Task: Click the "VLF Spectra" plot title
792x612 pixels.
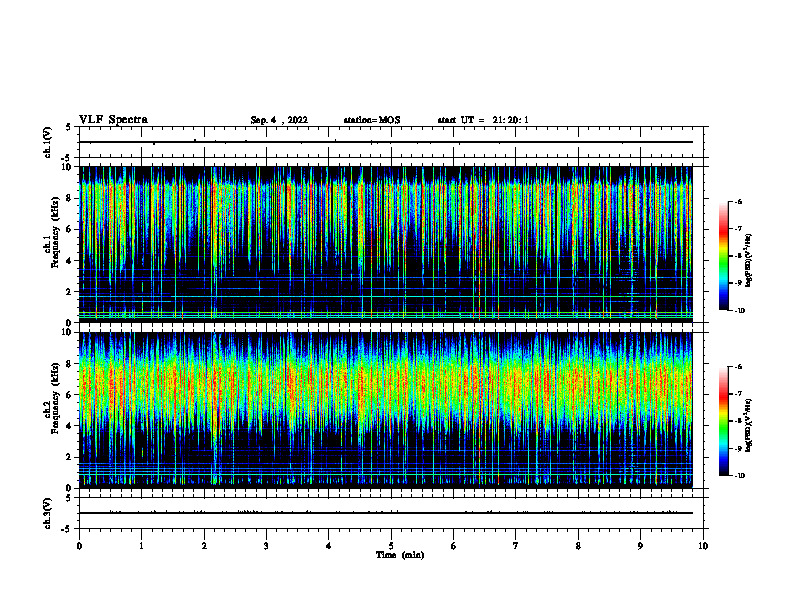Action: pyautogui.click(x=113, y=120)
